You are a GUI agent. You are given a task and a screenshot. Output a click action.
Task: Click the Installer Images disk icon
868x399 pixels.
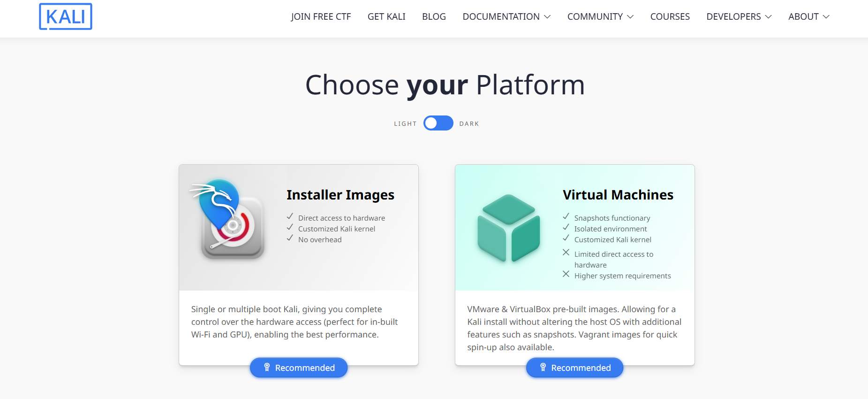227,219
